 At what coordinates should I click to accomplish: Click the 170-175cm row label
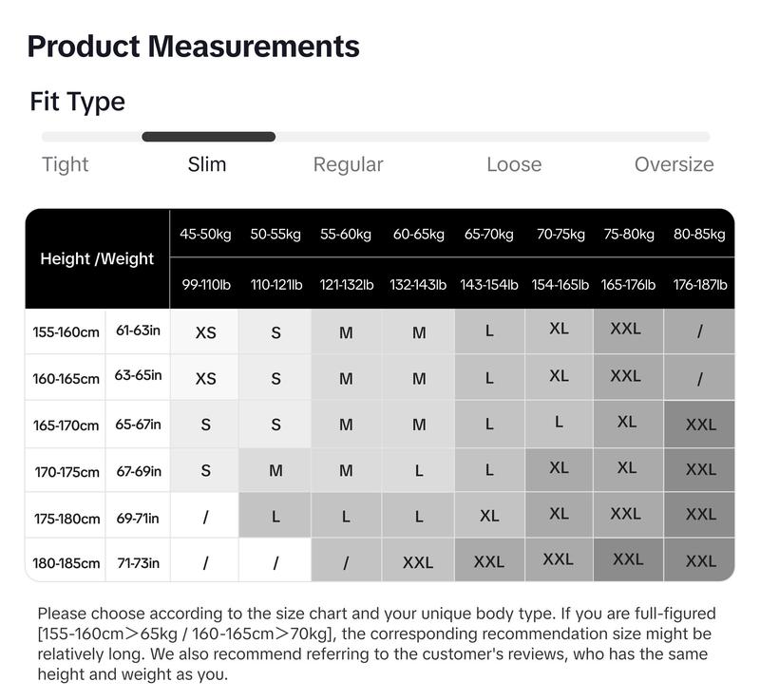coord(66,471)
